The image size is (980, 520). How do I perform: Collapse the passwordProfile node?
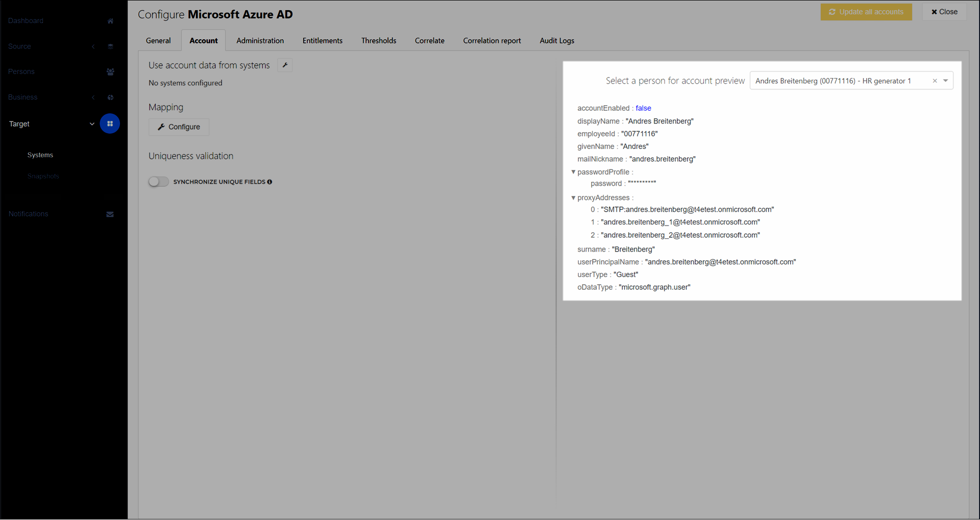tap(573, 172)
